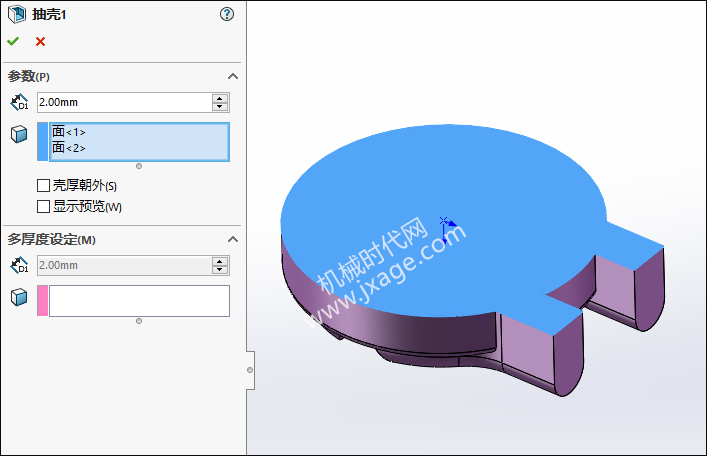
Task: Open help for the 抽壳1 feature
Action: (x=227, y=14)
